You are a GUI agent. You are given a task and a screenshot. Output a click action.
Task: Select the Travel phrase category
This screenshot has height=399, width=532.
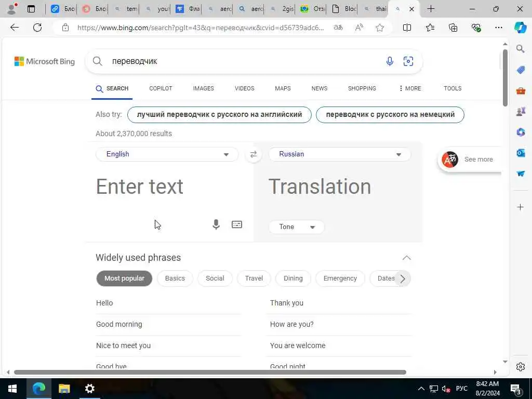(x=254, y=278)
